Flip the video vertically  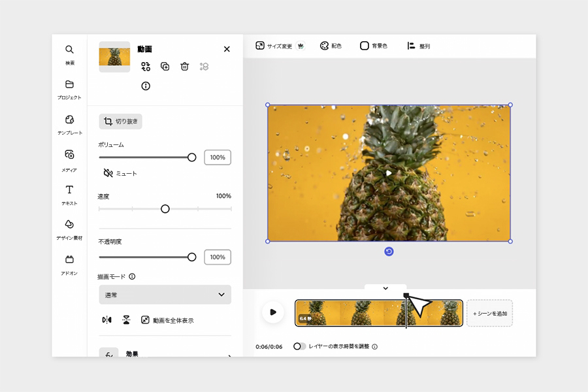tap(126, 320)
